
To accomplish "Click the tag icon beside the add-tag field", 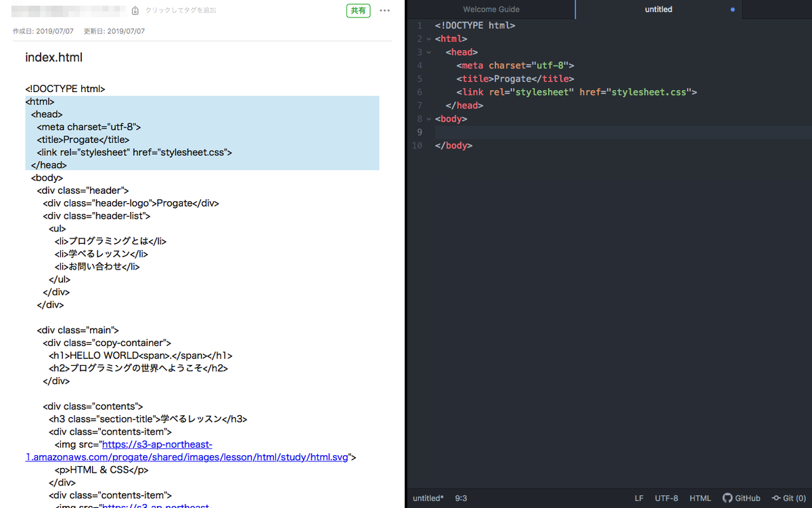I will pos(135,11).
